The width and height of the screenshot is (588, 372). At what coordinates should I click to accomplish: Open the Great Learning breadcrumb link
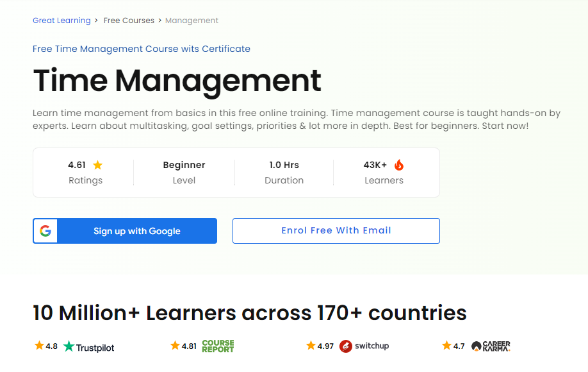coord(61,21)
